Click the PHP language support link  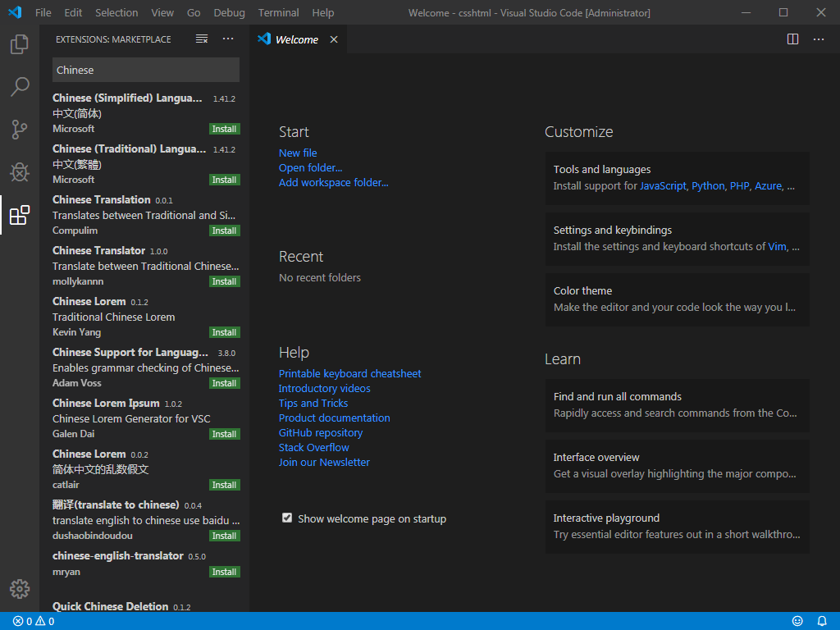tap(739, 186)
